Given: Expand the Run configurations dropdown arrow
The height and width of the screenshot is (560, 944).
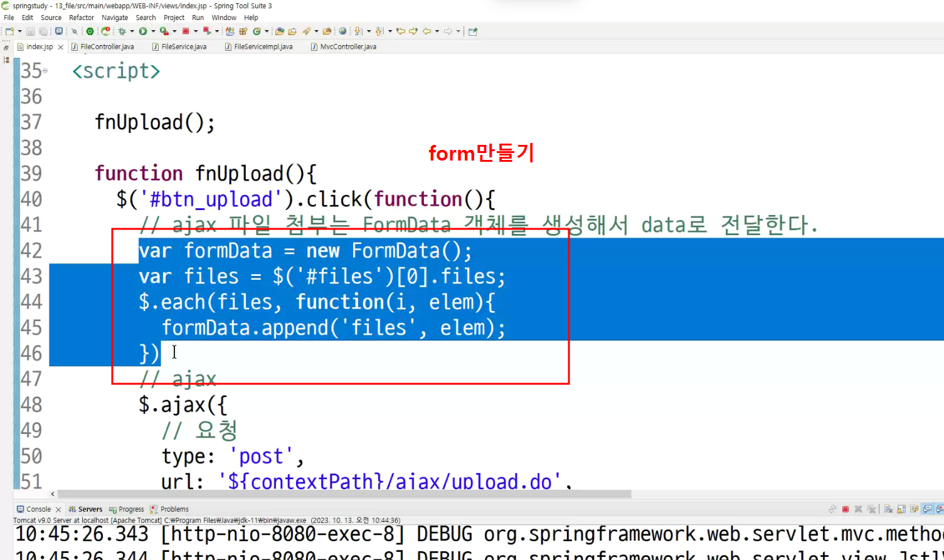Looking at the screenshot, I should coord(153,31).
